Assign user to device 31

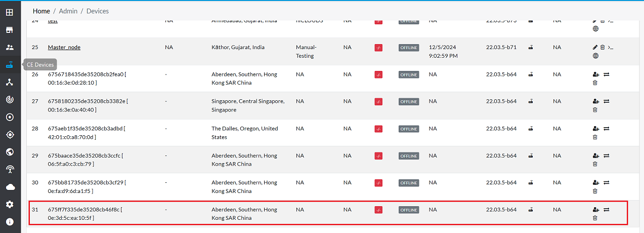(595, 210)
